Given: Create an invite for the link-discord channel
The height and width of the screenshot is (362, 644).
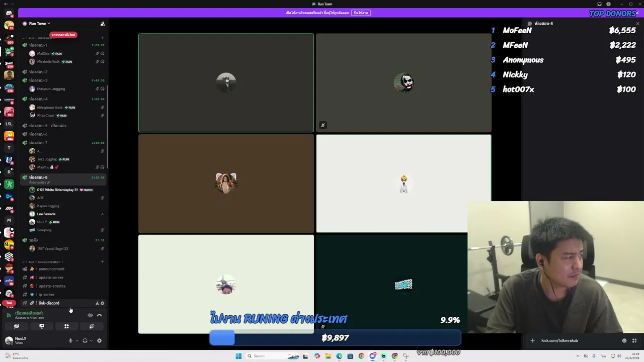Looking at the screenshot, I should coord(97,303).
